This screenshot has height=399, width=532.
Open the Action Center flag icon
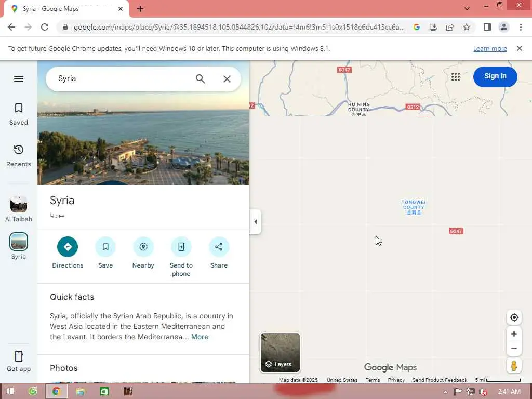click(x=458, y=392)
